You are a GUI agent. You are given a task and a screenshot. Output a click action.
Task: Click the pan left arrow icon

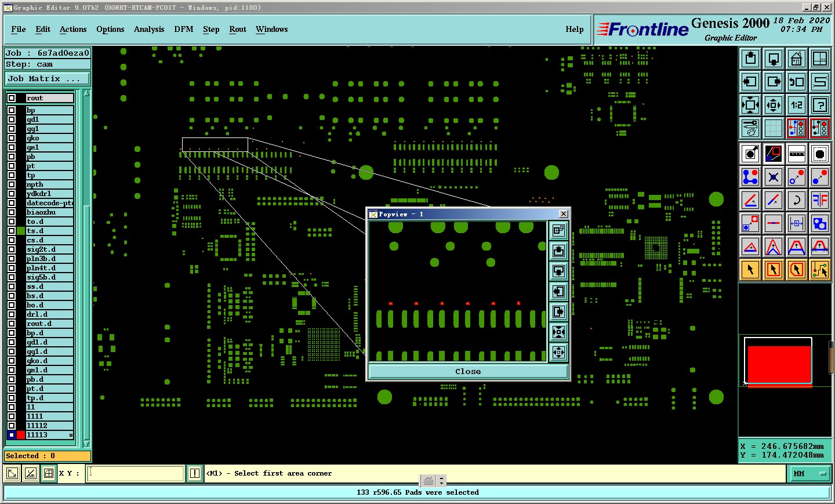click(x=750, y=82)
